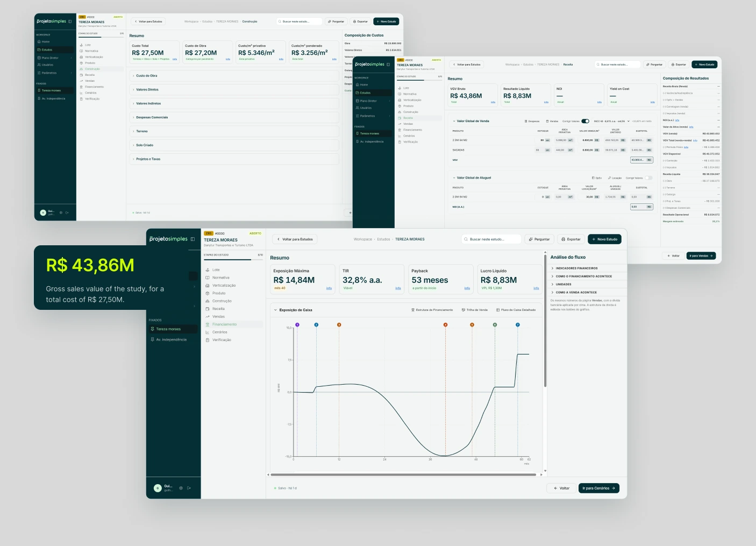
Task: Click Exportar in the Financiamento window
Action: [x=571, y=239]
